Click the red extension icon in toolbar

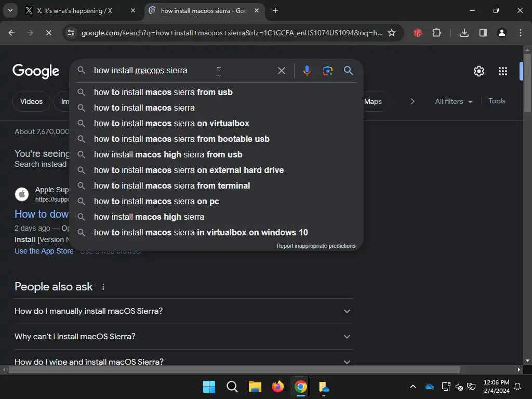[x=418, y=33]
